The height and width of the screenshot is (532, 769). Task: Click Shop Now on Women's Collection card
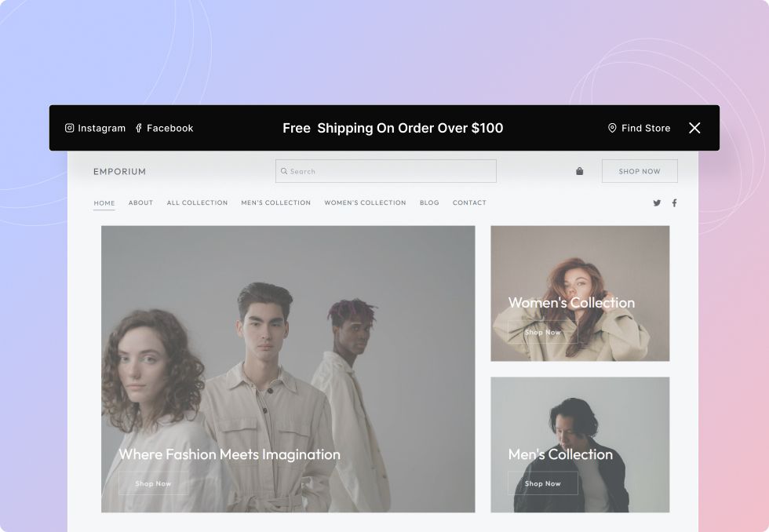(x=542, y=332)
